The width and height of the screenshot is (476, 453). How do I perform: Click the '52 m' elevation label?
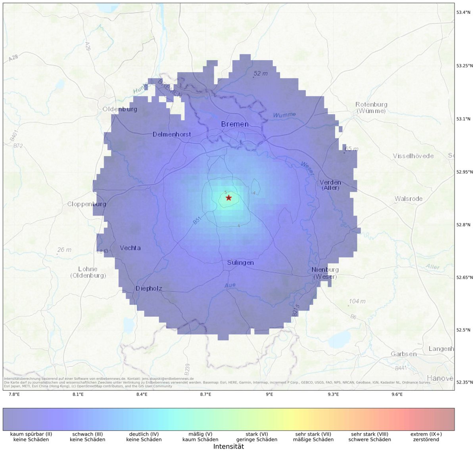pos(260,73)
